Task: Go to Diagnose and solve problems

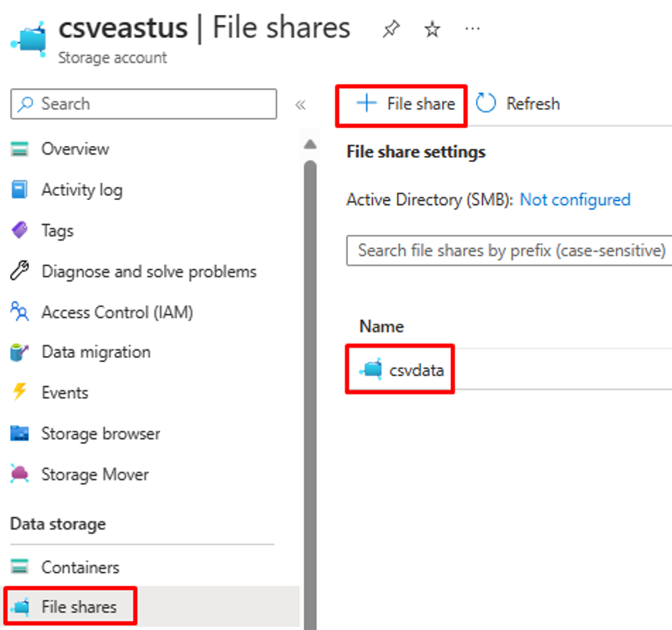Action: coord(149,271)
